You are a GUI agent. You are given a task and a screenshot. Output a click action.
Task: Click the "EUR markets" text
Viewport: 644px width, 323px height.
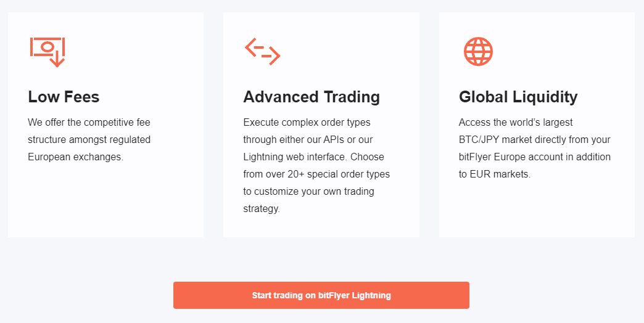tap(500, 174)
